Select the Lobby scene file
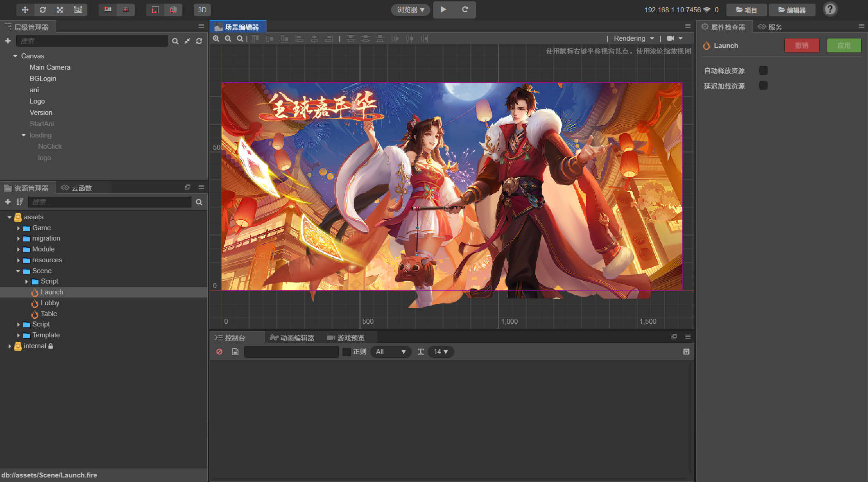Viewport: 868px width, 482px height. pos(50,303)
